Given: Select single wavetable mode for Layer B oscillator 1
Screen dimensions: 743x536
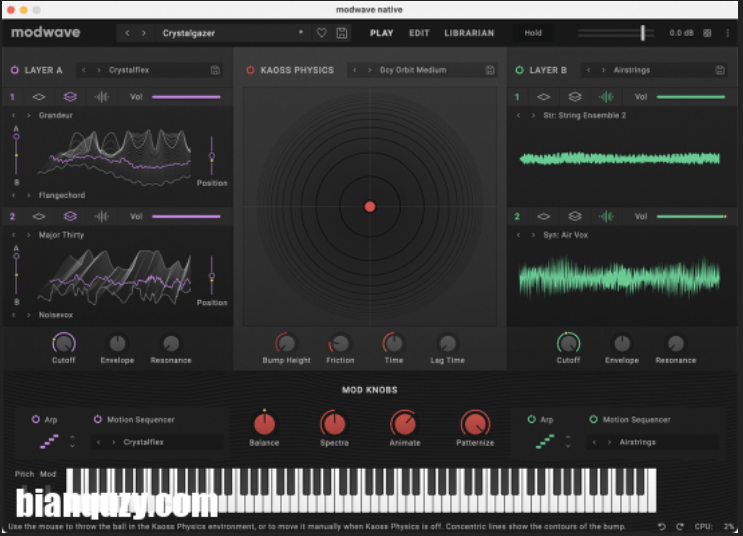Looking at the screenshot, I should point(544,97).
